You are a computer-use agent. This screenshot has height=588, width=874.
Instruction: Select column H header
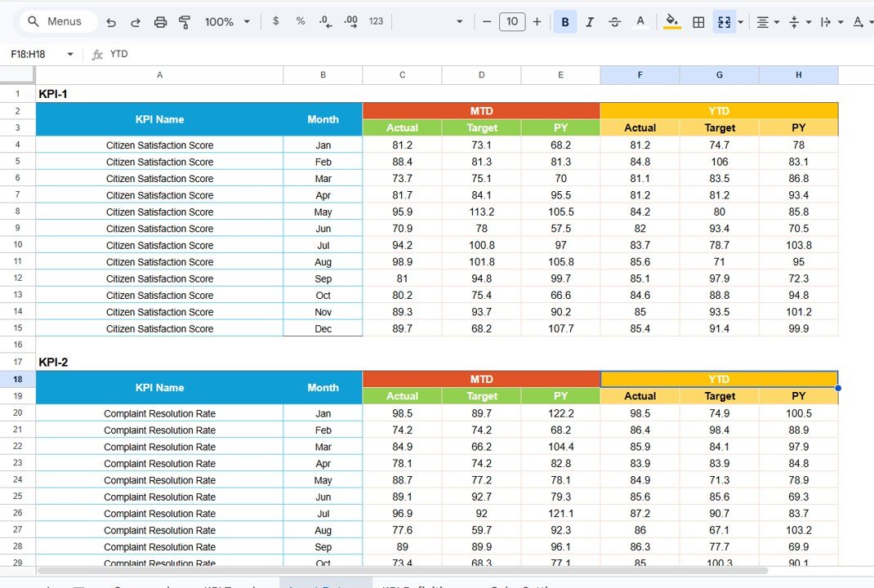[x=798, y=75]
